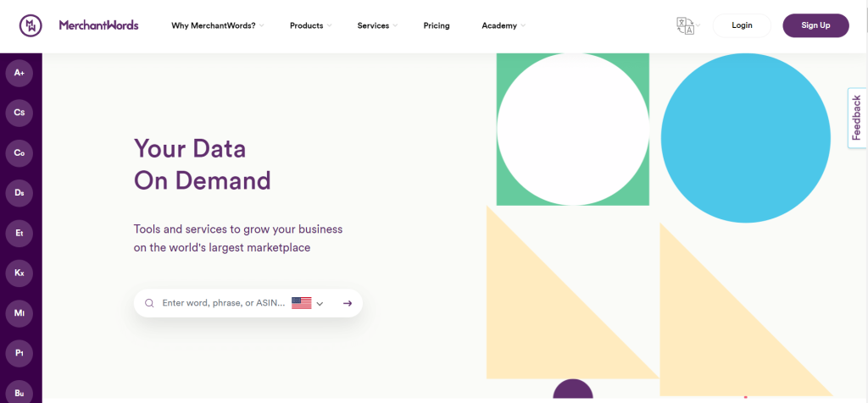This screenshot has height=403, width=868.
Task: Open the Co sidebar tool
Action: tap(19, 153)
